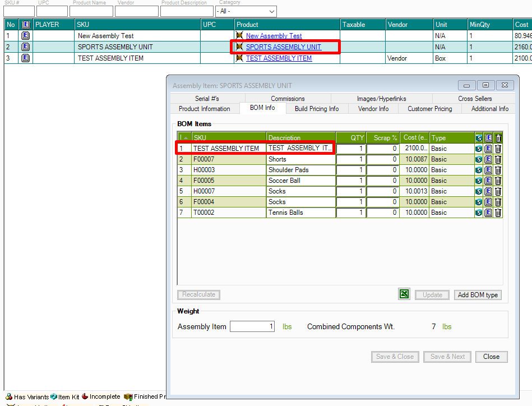The height and width of the screenshot is (406, 532).
Task: Click the Excel export icon in BOM Info
Action: coord(404,294)
